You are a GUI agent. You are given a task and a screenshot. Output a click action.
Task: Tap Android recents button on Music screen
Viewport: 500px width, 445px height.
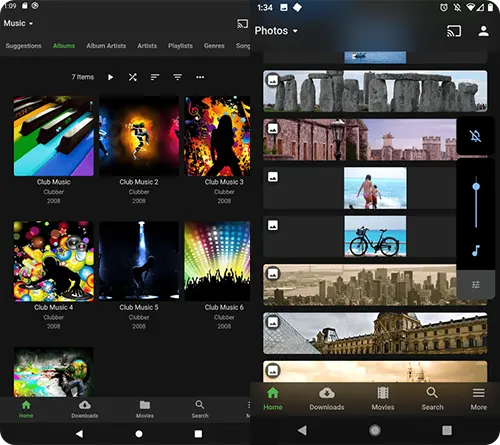pos(198,434)
